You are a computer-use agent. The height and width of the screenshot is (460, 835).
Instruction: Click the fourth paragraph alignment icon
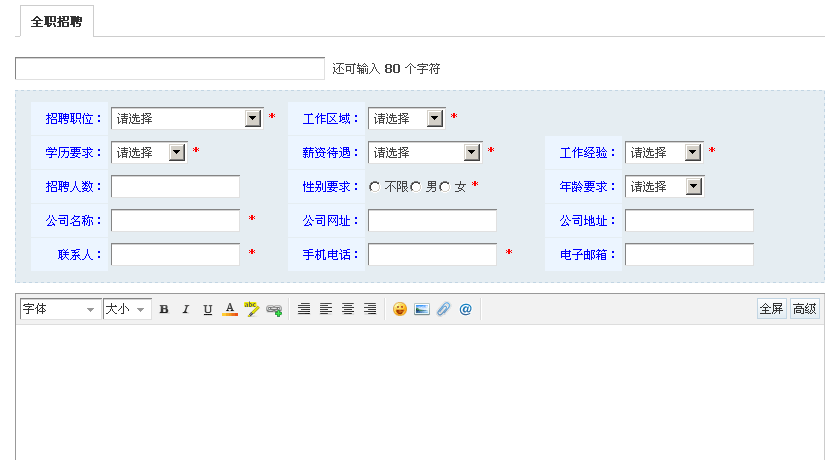pos(370,309)
